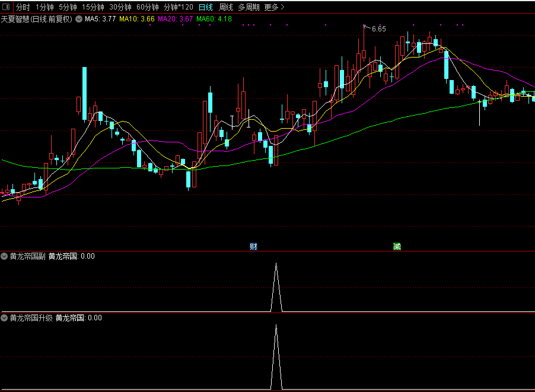
Task: Click the signal spike in 黄龙帝国升级 panel
Action: click(x=276, y=356)
